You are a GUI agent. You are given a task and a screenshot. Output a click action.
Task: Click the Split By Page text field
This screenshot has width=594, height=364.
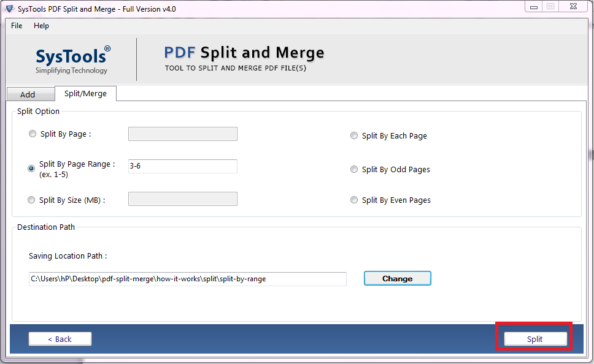pos(183,134)
